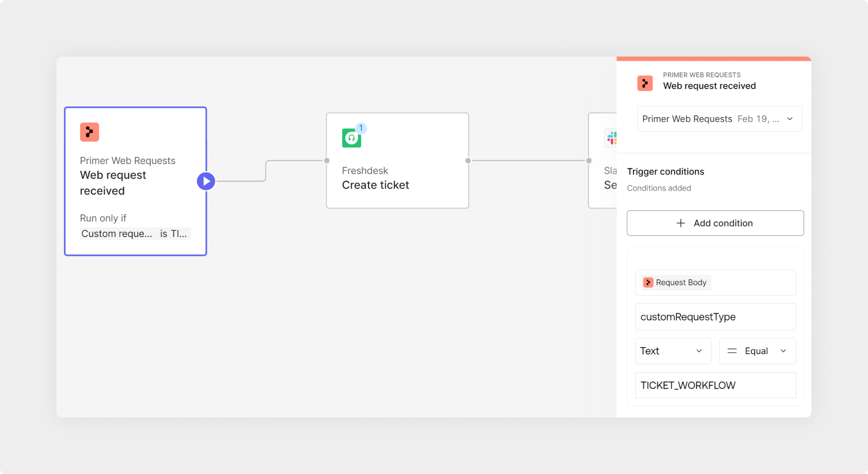Select the Request Body chip

tap(675, 282)
